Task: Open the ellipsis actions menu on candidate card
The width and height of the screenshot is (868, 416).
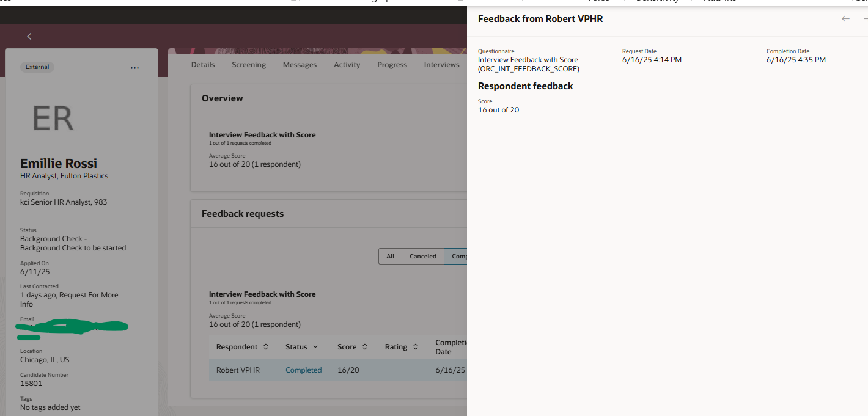Action: (134, 68)
